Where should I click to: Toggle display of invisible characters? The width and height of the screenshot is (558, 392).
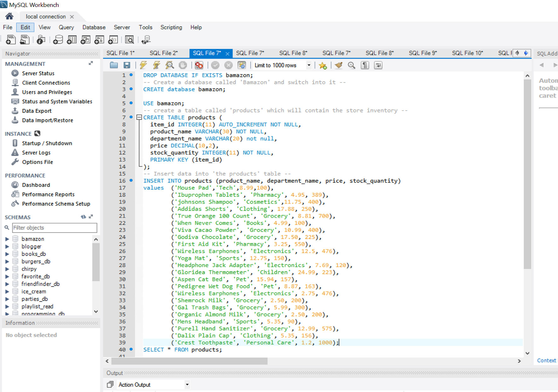365,65
